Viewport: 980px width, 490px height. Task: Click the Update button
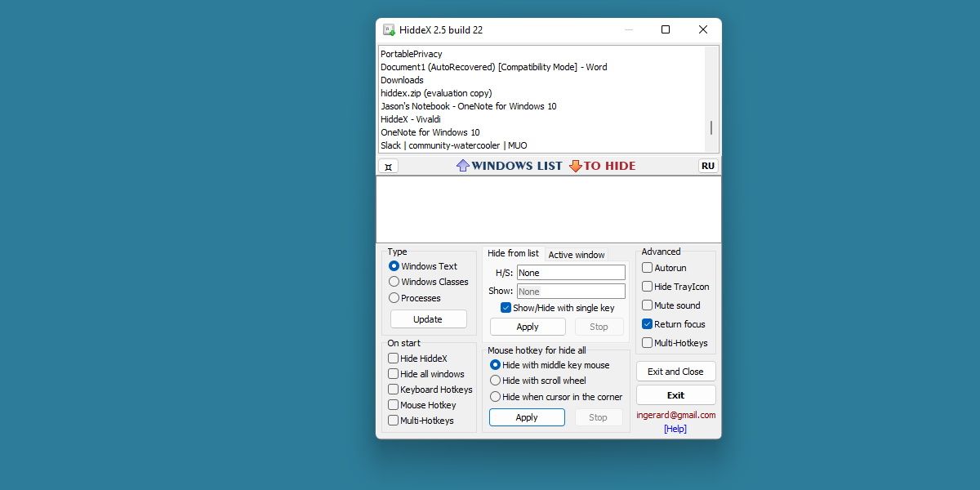click(428, 319)
